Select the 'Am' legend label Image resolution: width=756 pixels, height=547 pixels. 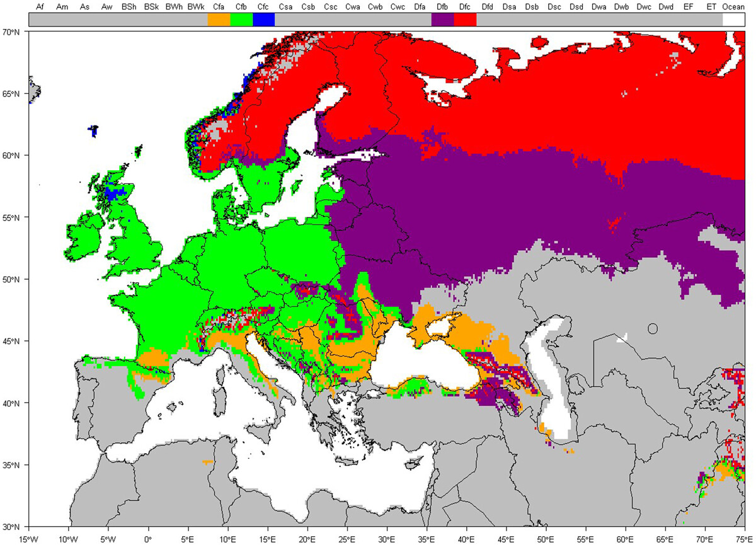(x=62, y=7)
